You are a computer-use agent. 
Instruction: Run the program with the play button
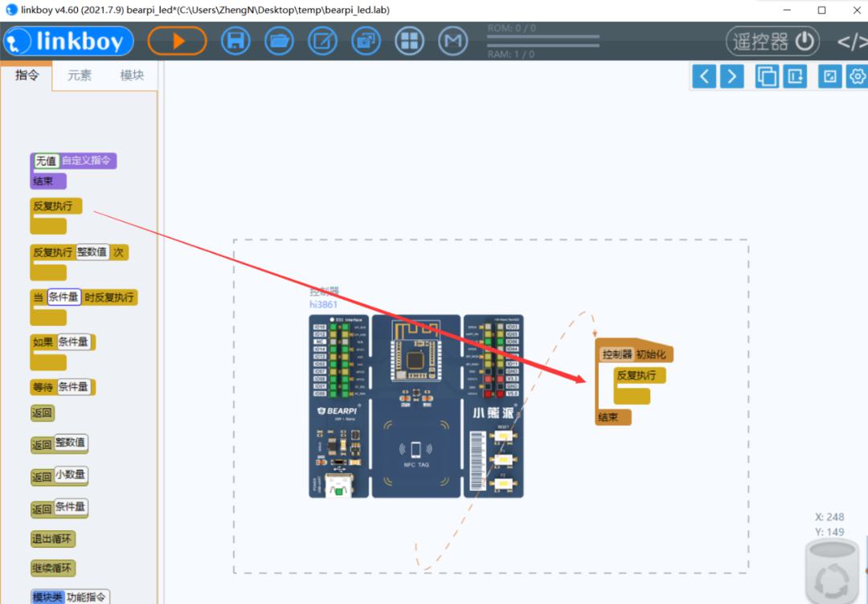[x=178, y=41]
